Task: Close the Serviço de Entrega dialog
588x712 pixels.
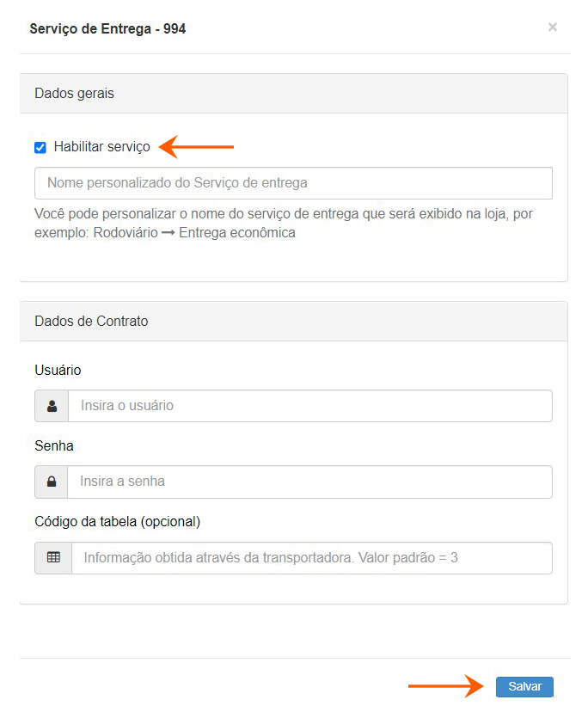Action: tap(553, 28)
